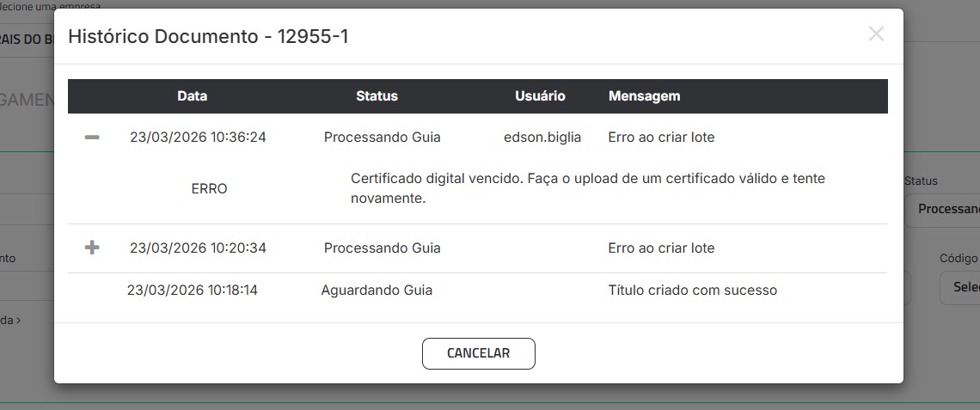Click the 23/03/2026 10:20:34 date cell
Viewport: 980px width, 410px height.
pyautogui.click(x=198, y=248)
